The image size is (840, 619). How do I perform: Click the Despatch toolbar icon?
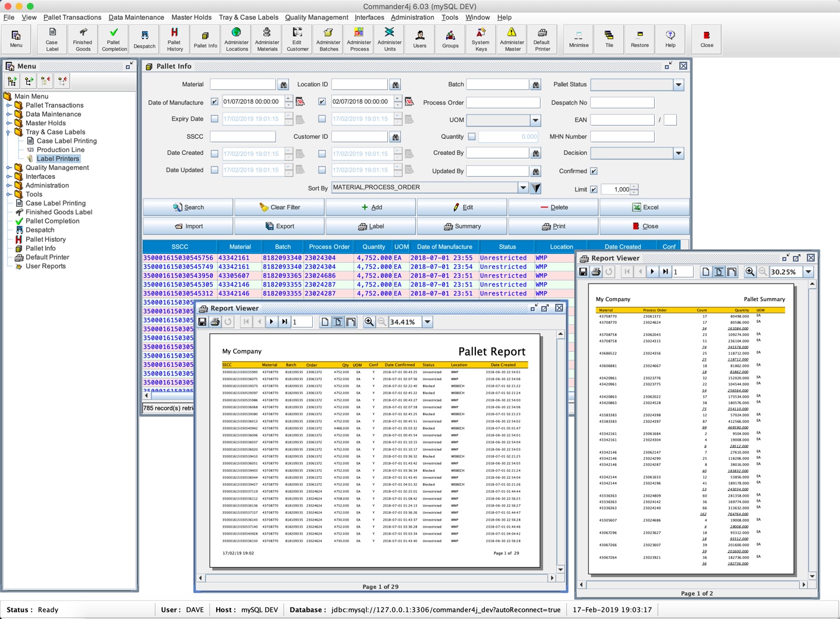144,38
